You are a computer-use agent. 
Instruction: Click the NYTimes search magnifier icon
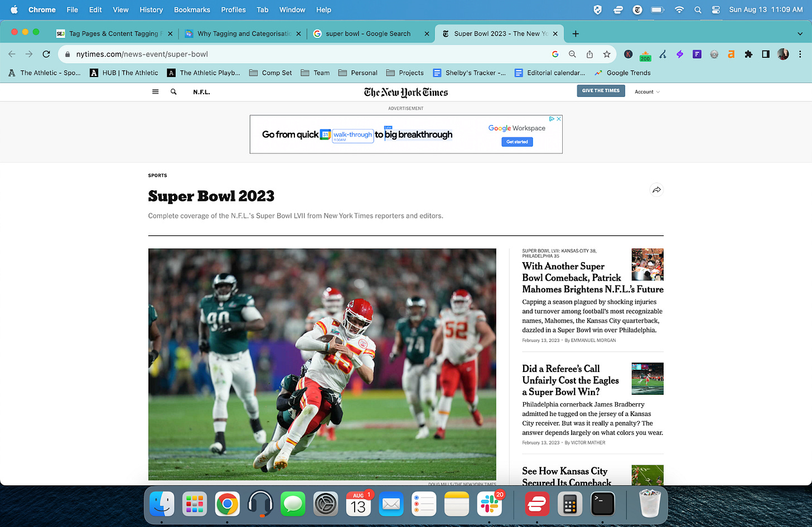point(173,92)
